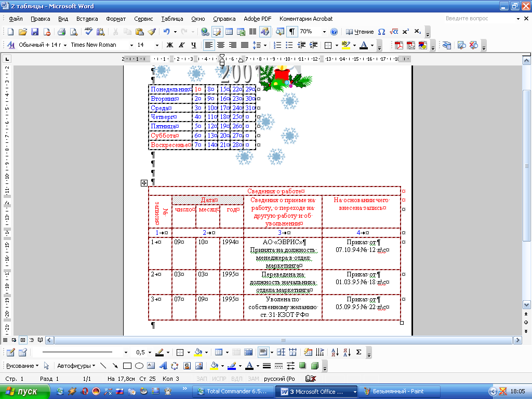Click the Чтение reading mode button

pyautogui.click(x=360, y=32)
